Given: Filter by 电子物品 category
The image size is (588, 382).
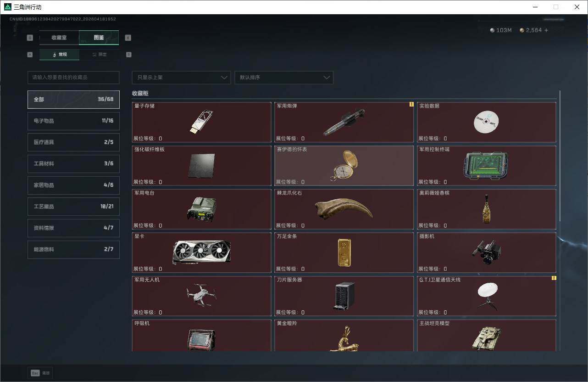Looking at the screenshot, I should tap(73, 121).
